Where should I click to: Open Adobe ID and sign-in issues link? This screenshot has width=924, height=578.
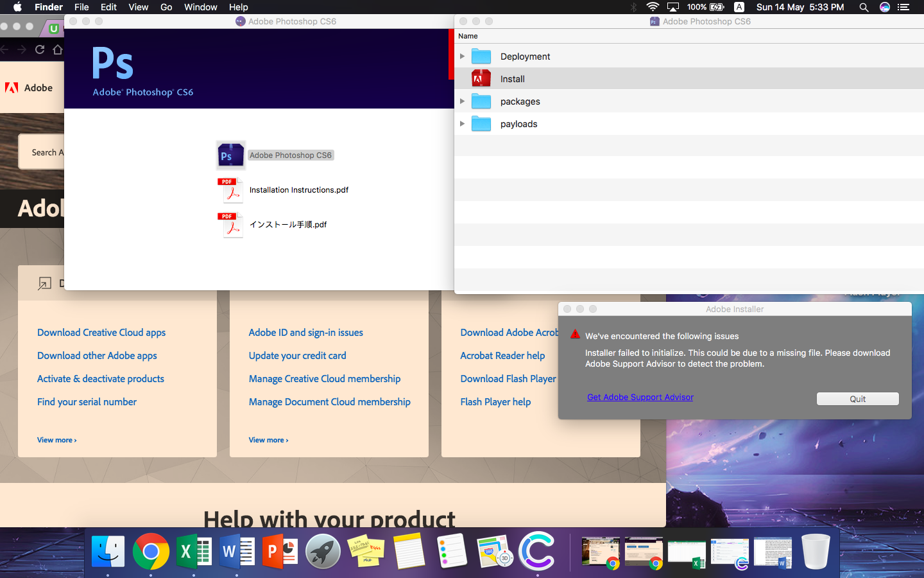point(306,333)
